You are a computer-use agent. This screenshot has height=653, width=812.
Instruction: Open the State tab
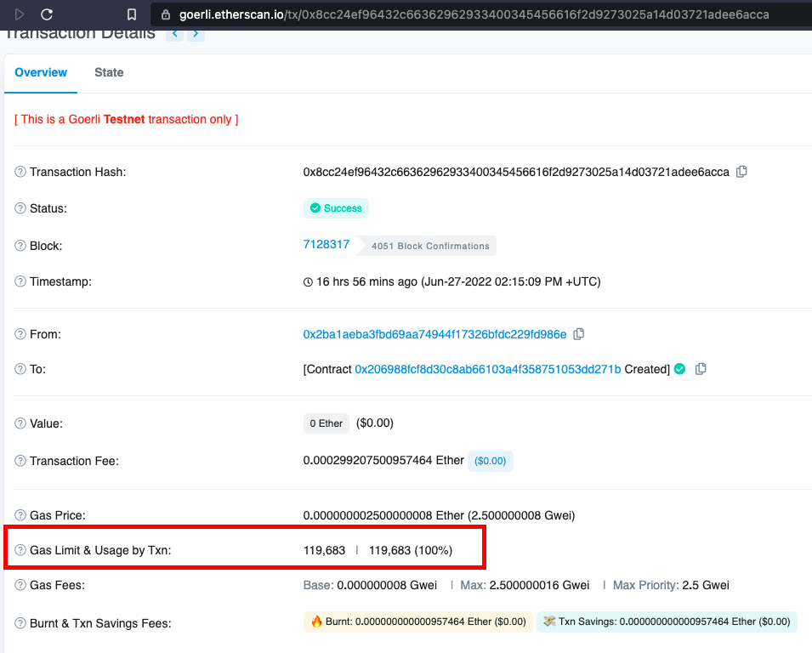(x=109, y=72)
